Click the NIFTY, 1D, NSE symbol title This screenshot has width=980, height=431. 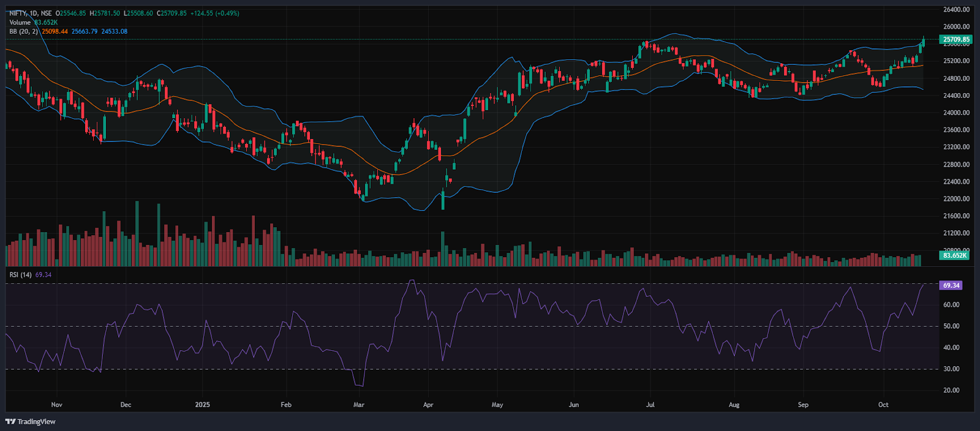coord(31,13)
